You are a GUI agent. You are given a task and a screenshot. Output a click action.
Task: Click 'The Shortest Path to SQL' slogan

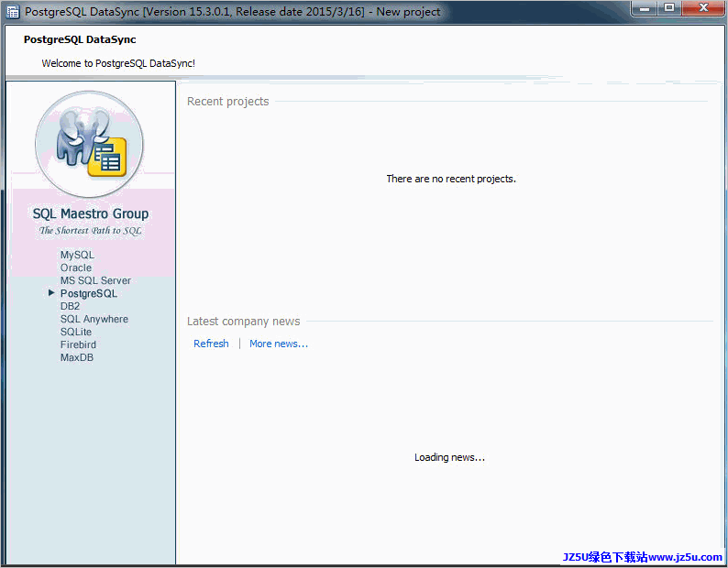90,230
